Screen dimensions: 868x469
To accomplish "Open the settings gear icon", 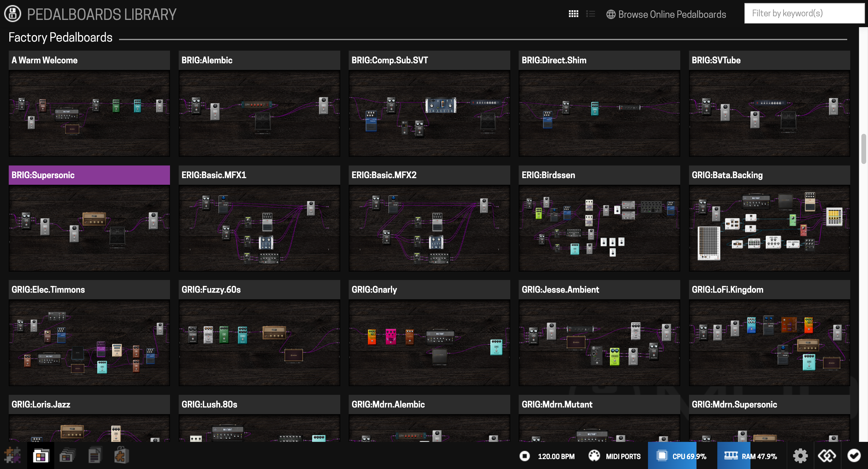I will (x=800, y=456).
